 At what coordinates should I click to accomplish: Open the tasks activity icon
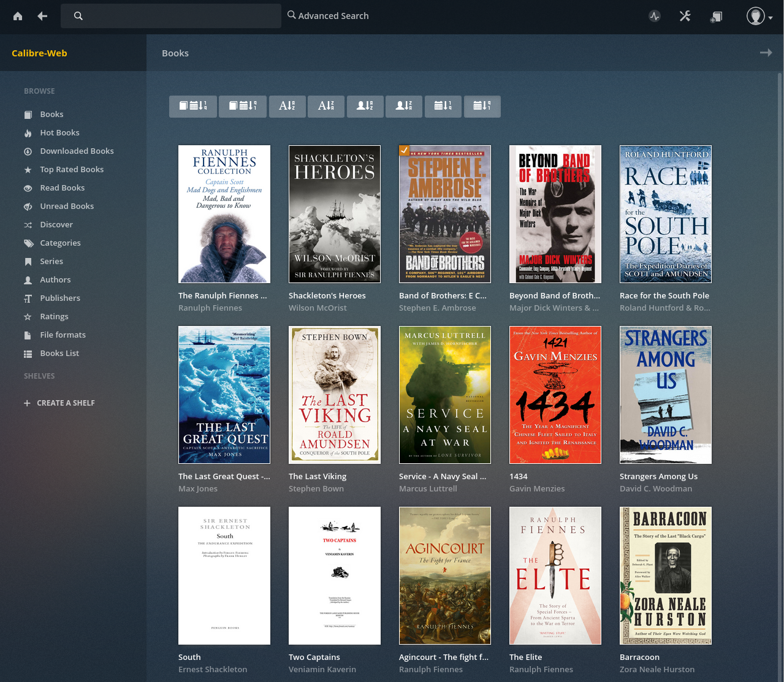point(655,17)
